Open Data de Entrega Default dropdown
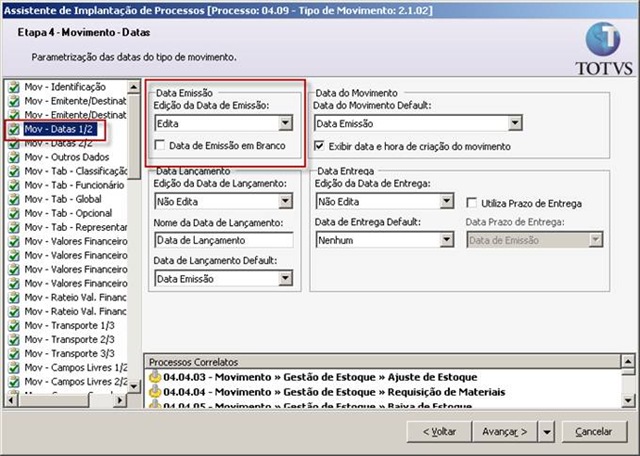The width and height of the screenshot is (640, 456). pyautogui.click(x=447, y=240)
